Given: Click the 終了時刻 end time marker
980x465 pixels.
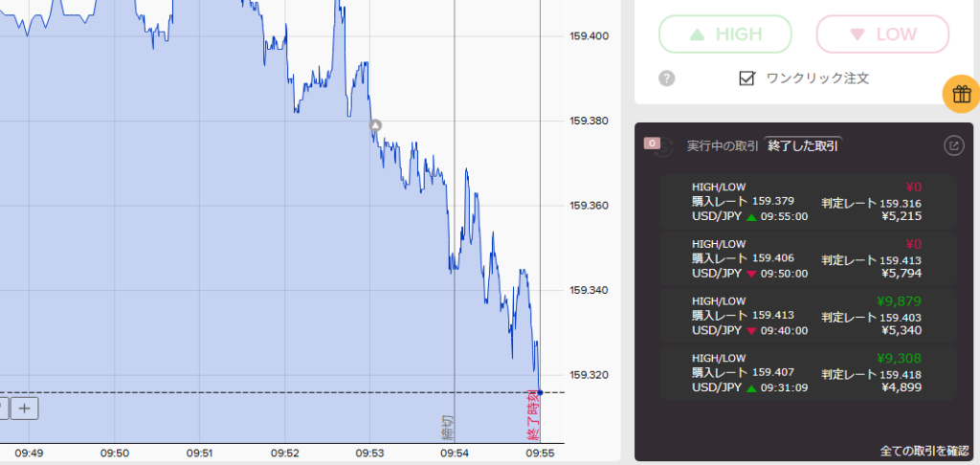Looking at the screenshot, I should point(533,416).
